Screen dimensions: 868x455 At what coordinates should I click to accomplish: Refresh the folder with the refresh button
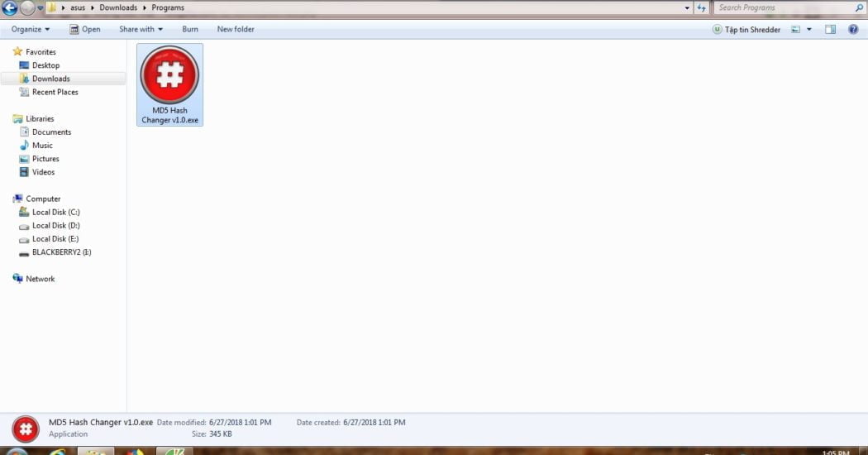(701, 7)
